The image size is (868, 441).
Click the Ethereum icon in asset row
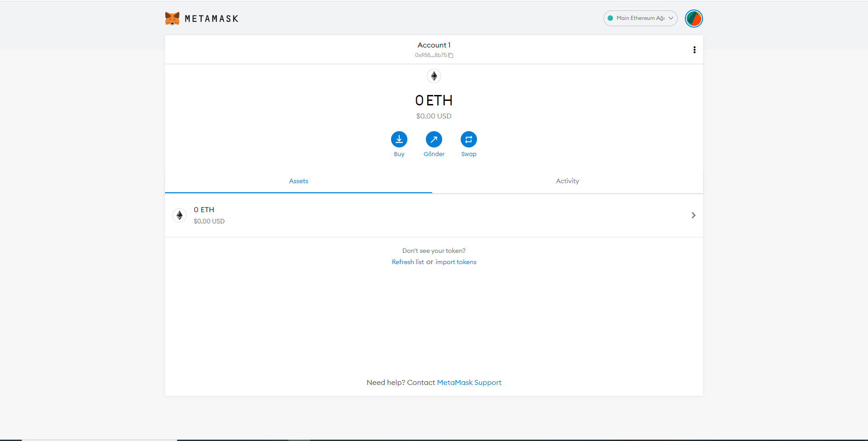point(179,215)
